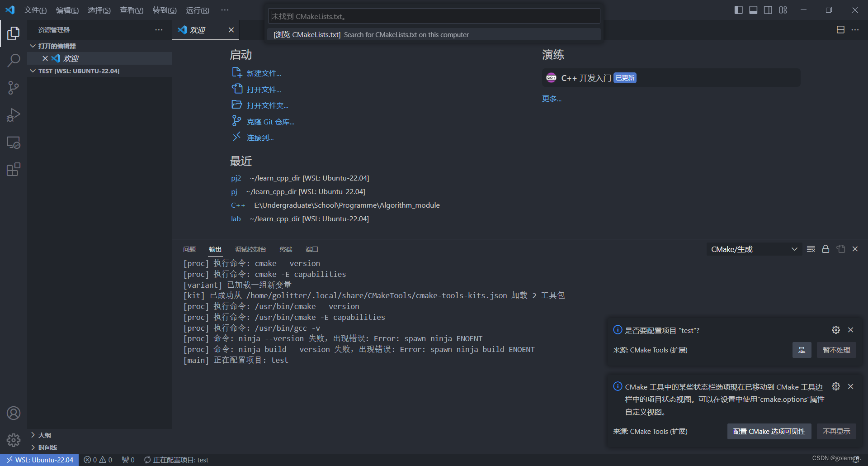This screenshot has width=868, height=466.
Task: Open the CMake/生成 output channel dropdown
Action: pyautogui.click(x=754, y=249)
